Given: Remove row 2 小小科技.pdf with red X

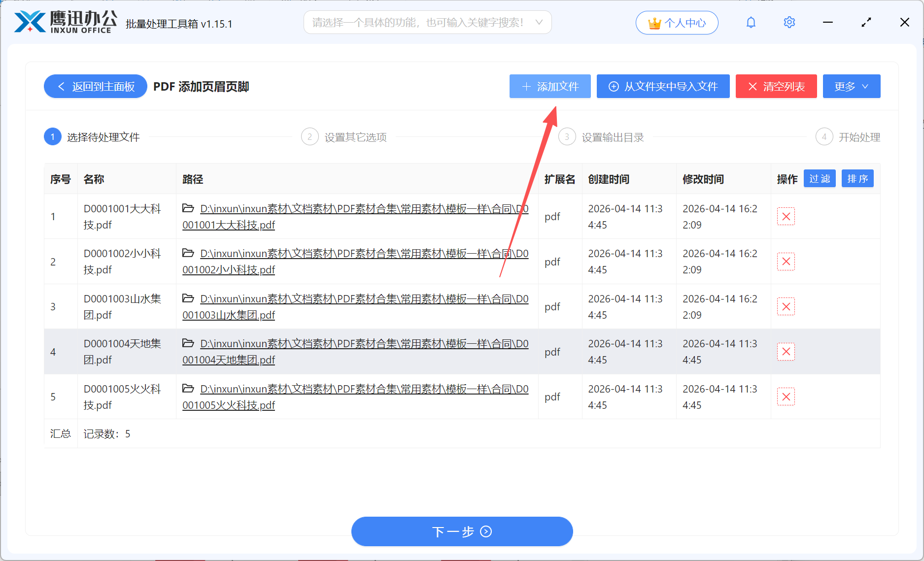Looking at the screenshot, I should tap(786, 262).
